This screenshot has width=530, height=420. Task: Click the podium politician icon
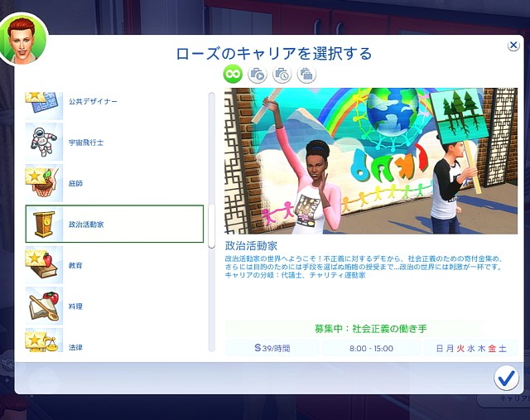tap(44, 224)
